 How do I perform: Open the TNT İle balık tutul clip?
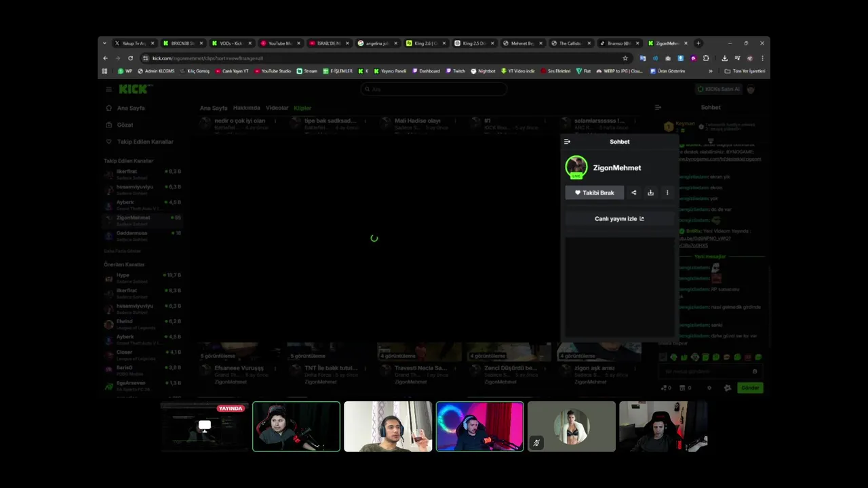point(331,368)
